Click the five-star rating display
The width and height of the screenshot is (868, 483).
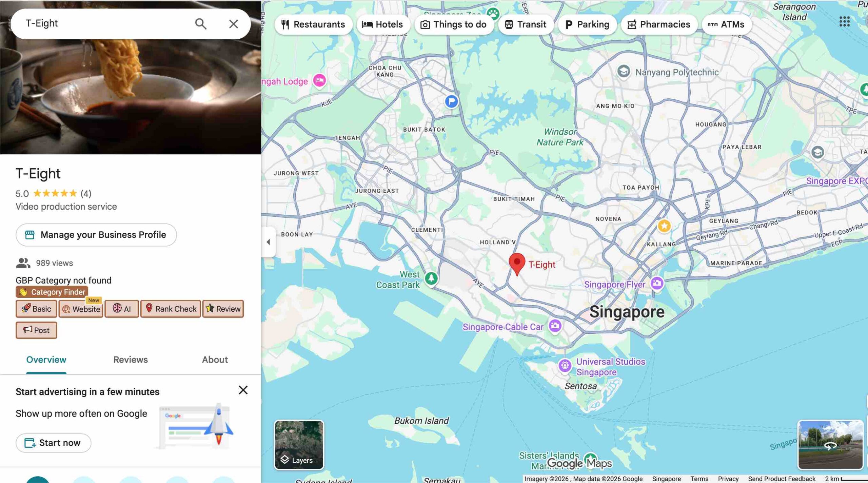tap(55, 193)
